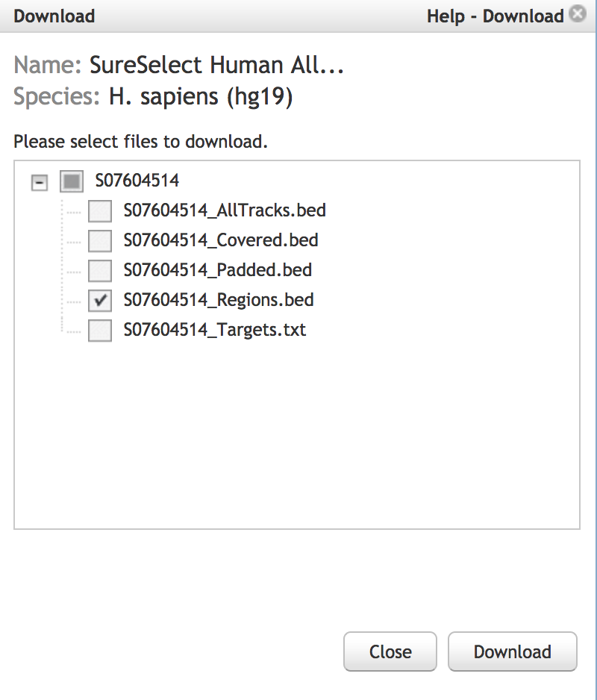Viewport: 597px width, 700px height.
Task: Click the truncated SureSelect Human All... name
Action: click(216, 65)
